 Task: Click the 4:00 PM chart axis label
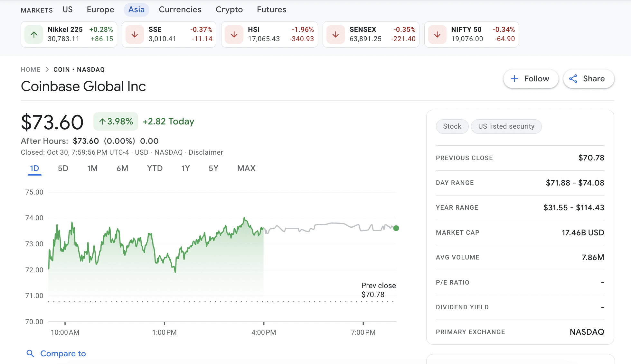point(264,332)
